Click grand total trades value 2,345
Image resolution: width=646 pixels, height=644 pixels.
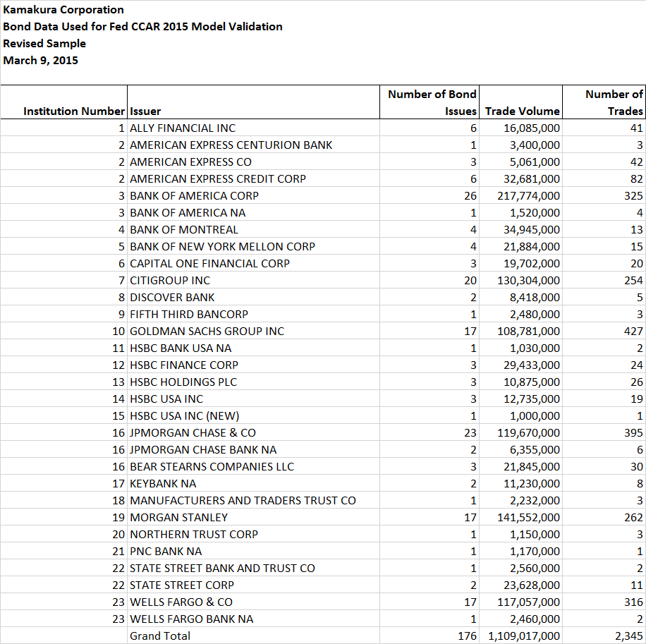coord(604,636)
